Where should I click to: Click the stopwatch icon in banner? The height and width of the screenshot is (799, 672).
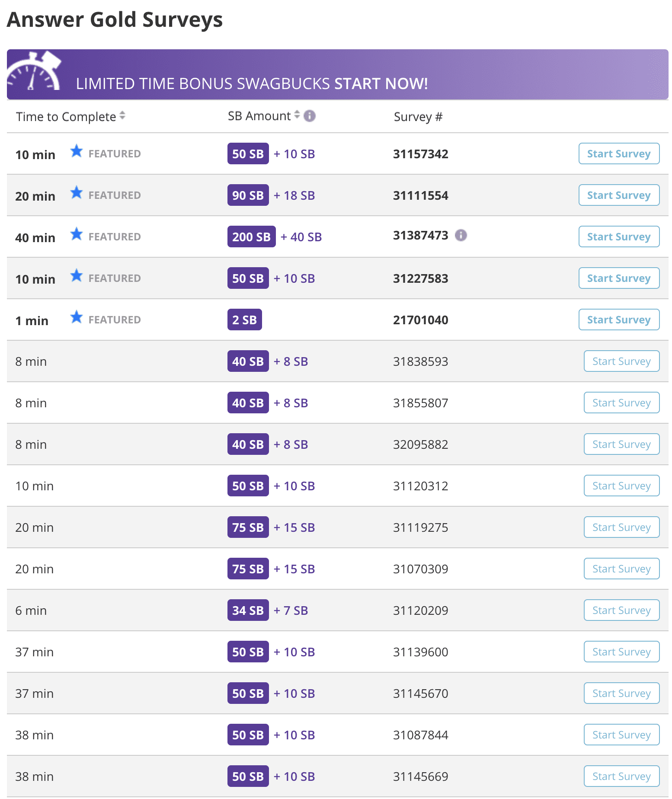[35, 71]
